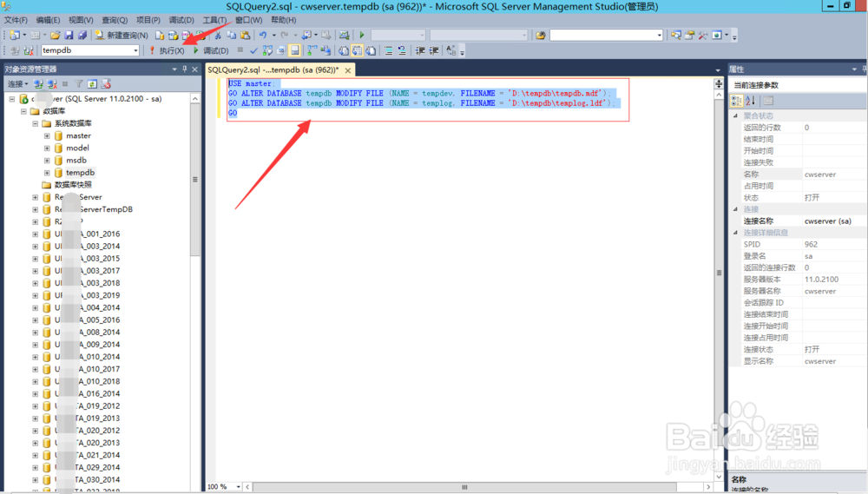Open the 查询(Q) menu
This screenshot has height=494, width=868.
click(115, 20)
